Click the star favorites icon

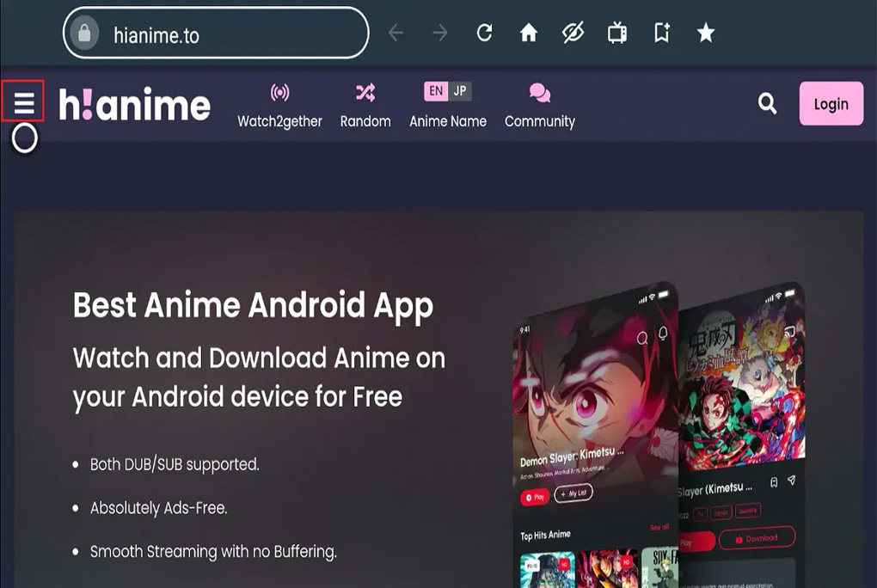click(705, 32)
